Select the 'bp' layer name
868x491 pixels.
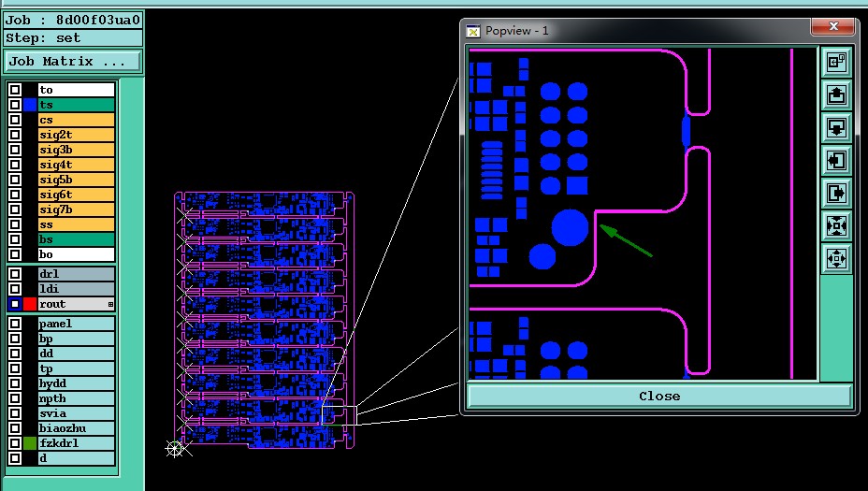point(77,339)
